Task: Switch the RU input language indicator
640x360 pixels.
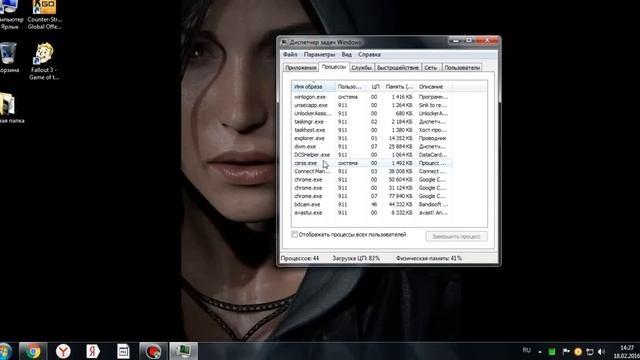Action: [527, 350]
